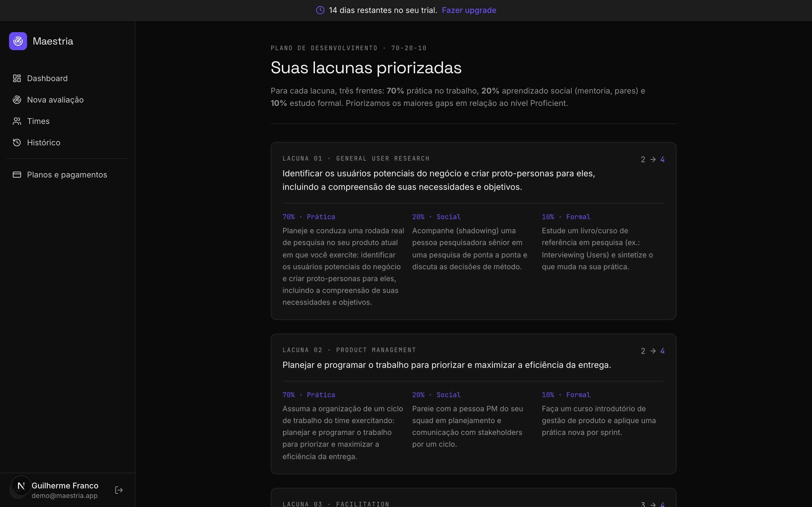Click the Histórico clock icon
812x507 pixels.
click(x=17, y=143)
